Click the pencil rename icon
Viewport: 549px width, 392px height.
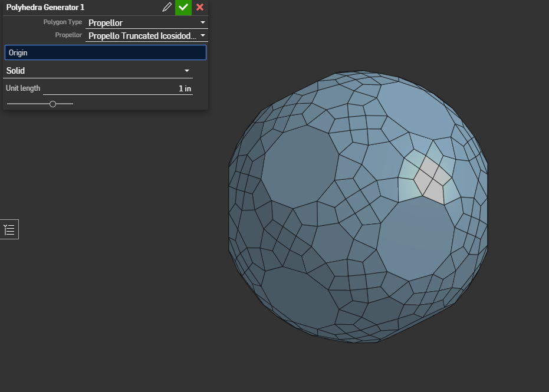point(167,7)
